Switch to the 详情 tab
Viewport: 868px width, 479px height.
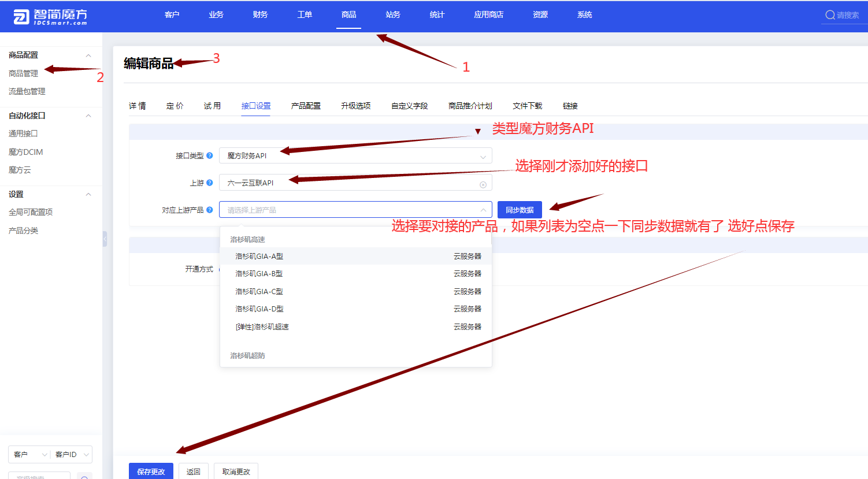click(x=138, y=106)
